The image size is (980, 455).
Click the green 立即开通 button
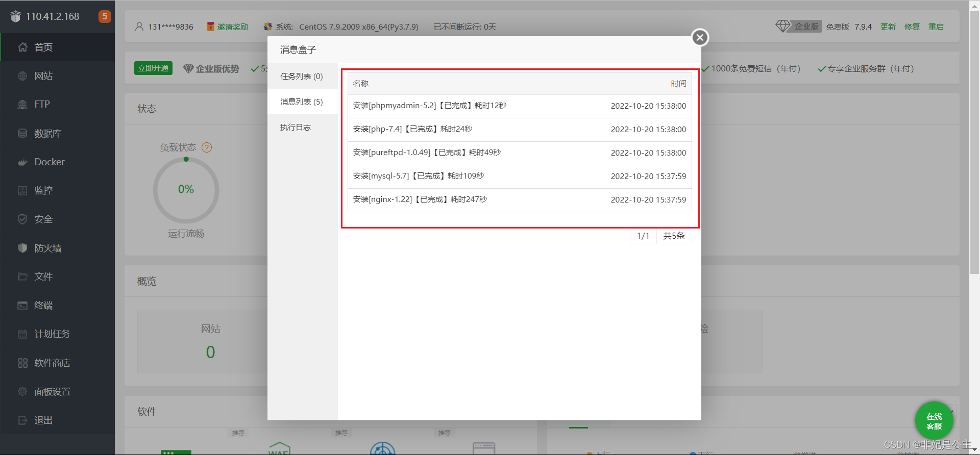(153, 68)
